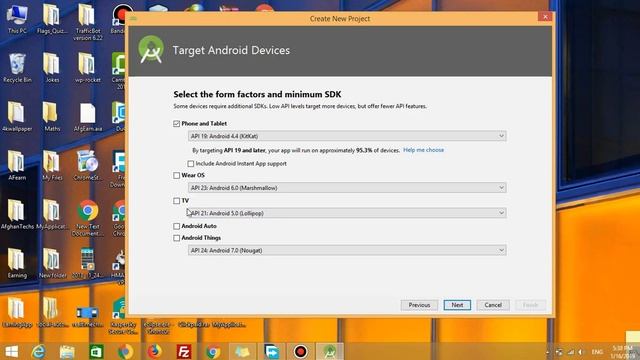This screenshot has width=640, height=360.
Task: Select the New folder desktop icon
Action: 52,264
